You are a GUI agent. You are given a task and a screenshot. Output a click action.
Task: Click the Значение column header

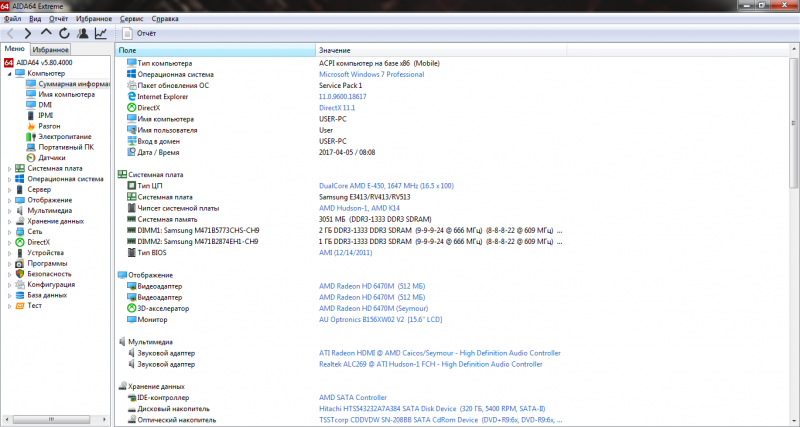334,50
